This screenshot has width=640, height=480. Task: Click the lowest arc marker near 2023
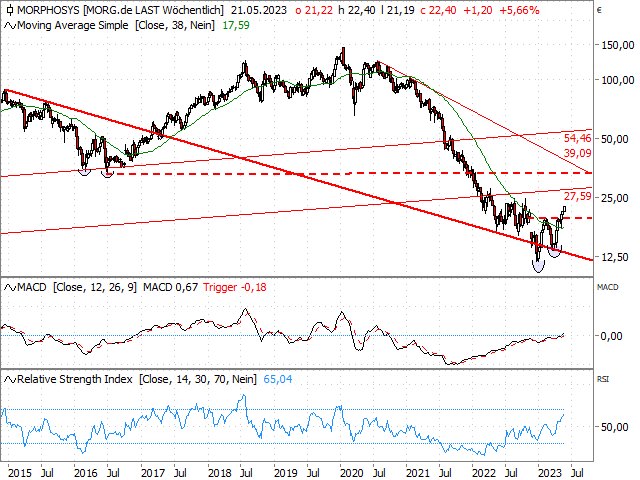tap(538, 267)
